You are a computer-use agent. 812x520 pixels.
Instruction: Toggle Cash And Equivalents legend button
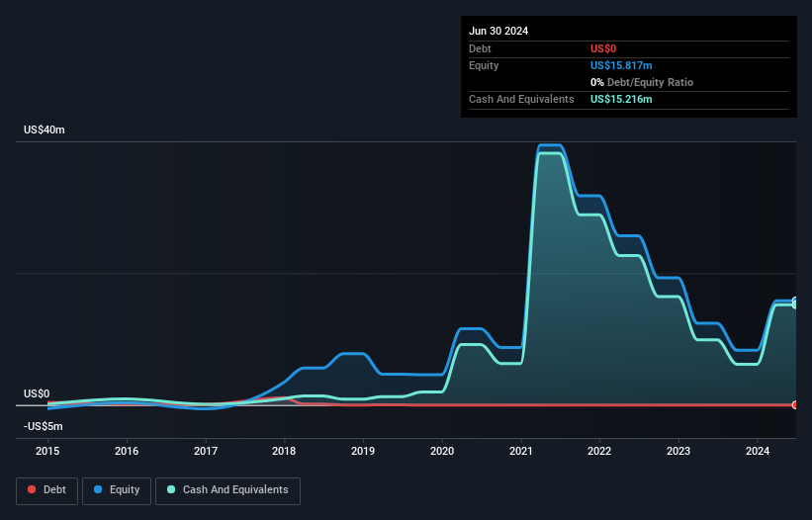(227, 490)
